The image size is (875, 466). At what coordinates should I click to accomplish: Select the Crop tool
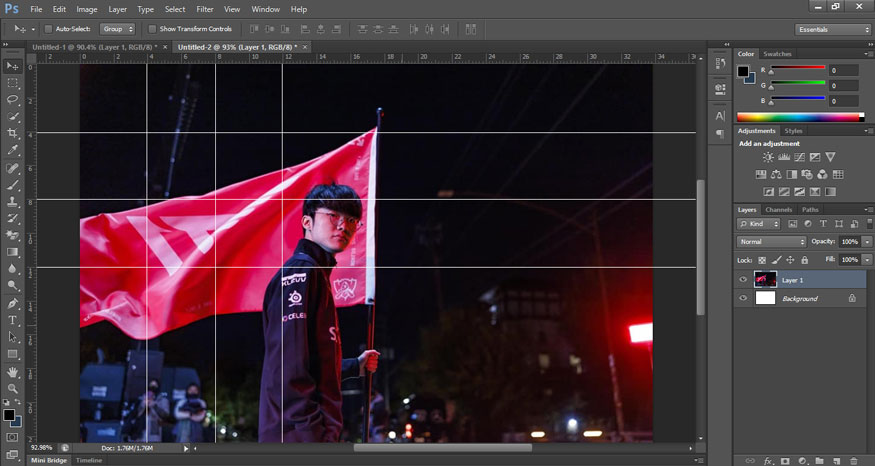(12, 133)
